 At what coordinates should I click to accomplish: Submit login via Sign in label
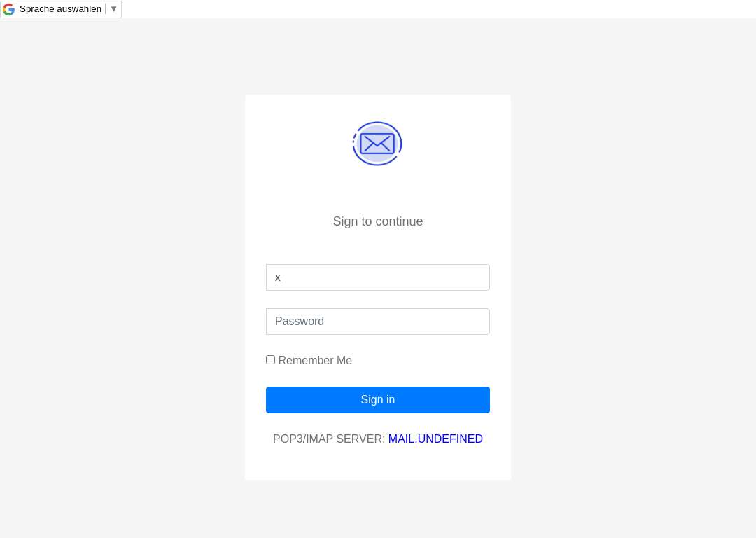(377, 399)
